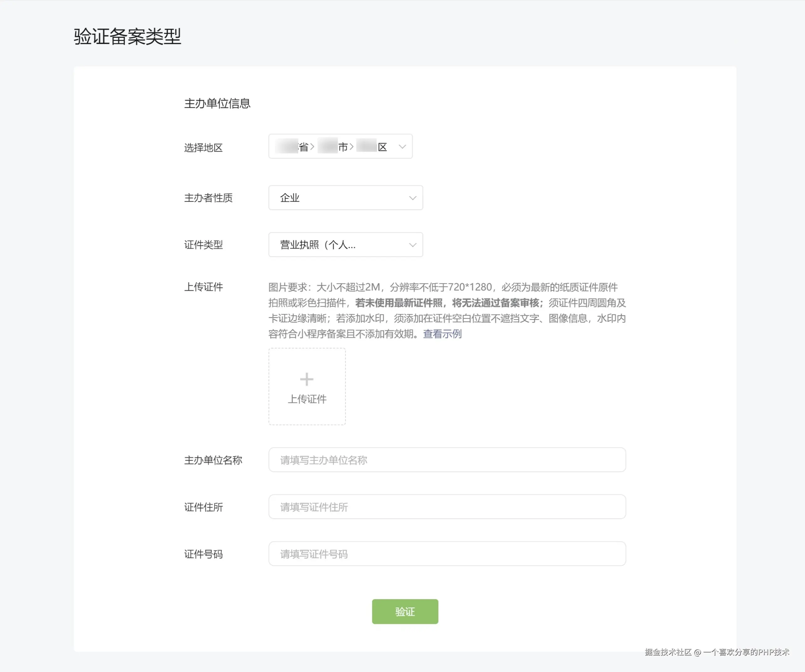The height and width of the screenshot is (672, 805).
Task: Open the 查看示例 link
Action: tap(442, 334)
